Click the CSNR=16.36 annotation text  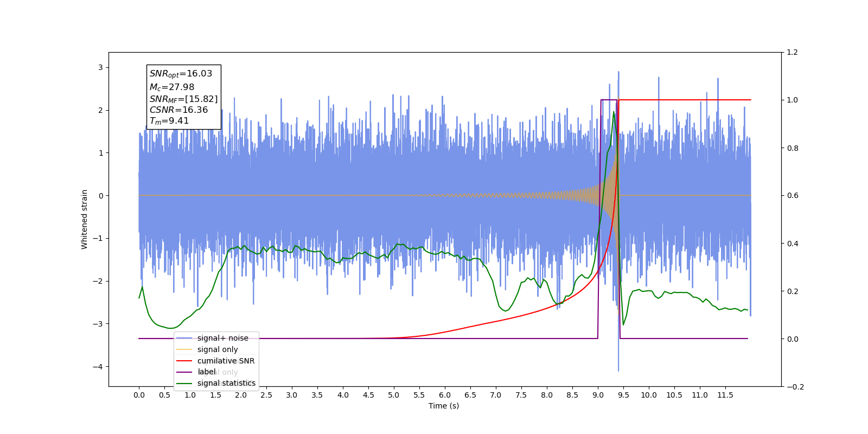(178, 110)
